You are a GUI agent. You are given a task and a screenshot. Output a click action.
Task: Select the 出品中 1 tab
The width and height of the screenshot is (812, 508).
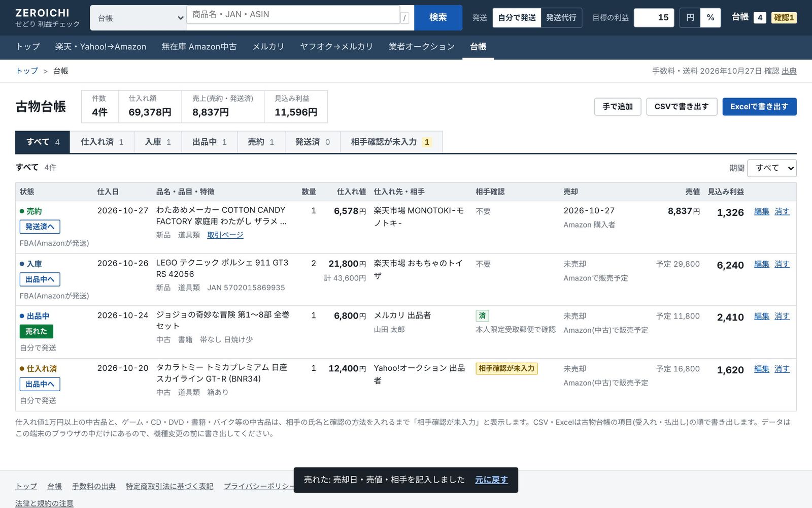point(210,142)
